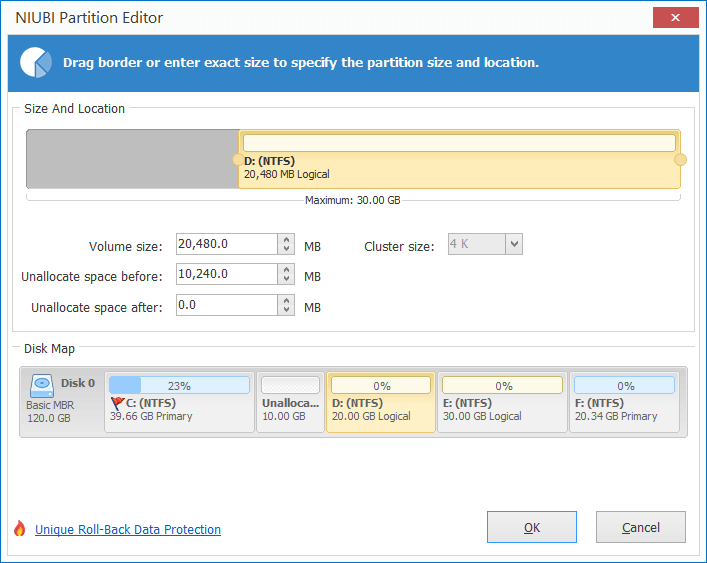707x563 pixels.
Task: Select the C: (NTFS) partition in Disk Map
Action: 179,402
